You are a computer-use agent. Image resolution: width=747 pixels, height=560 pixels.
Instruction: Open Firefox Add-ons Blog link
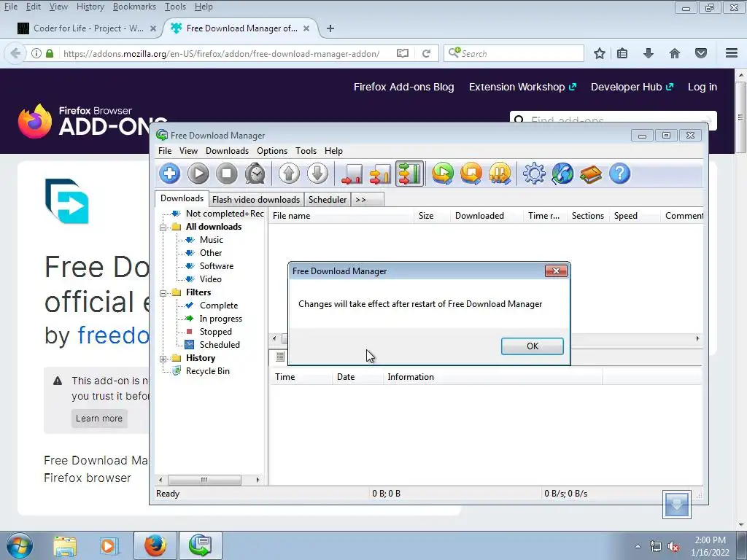[x=403, y=87]
